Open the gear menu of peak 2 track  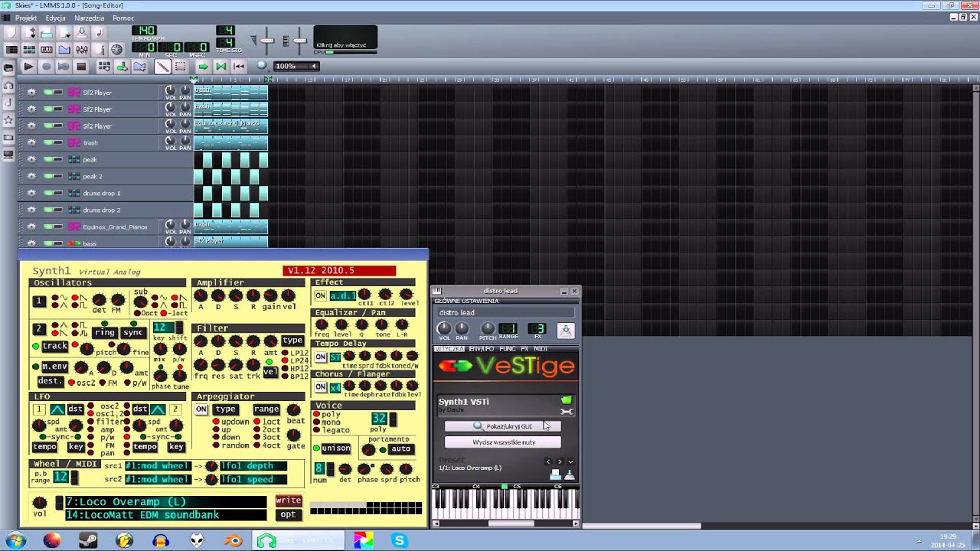(x=31, y=176)
